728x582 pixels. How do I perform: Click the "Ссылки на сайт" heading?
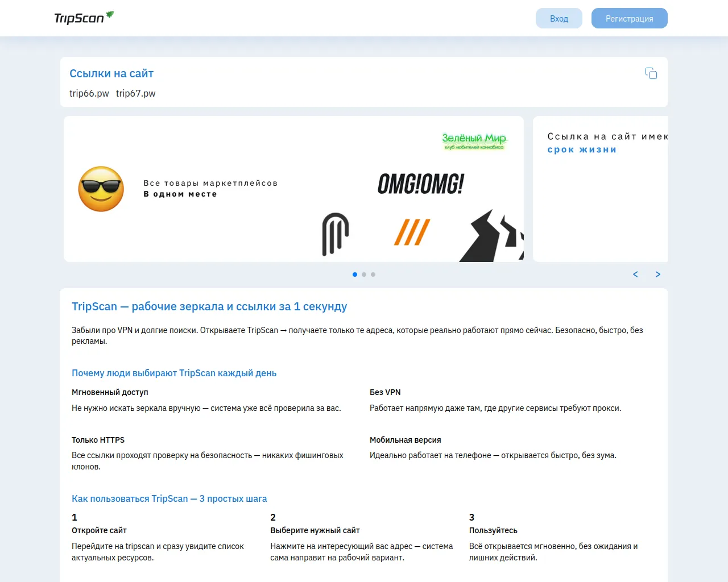pyautogui.click(x=111, y=73)
